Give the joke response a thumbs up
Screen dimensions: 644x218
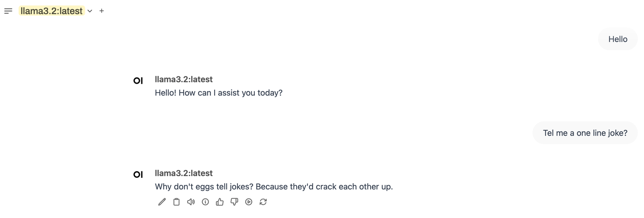click(220, 202)
